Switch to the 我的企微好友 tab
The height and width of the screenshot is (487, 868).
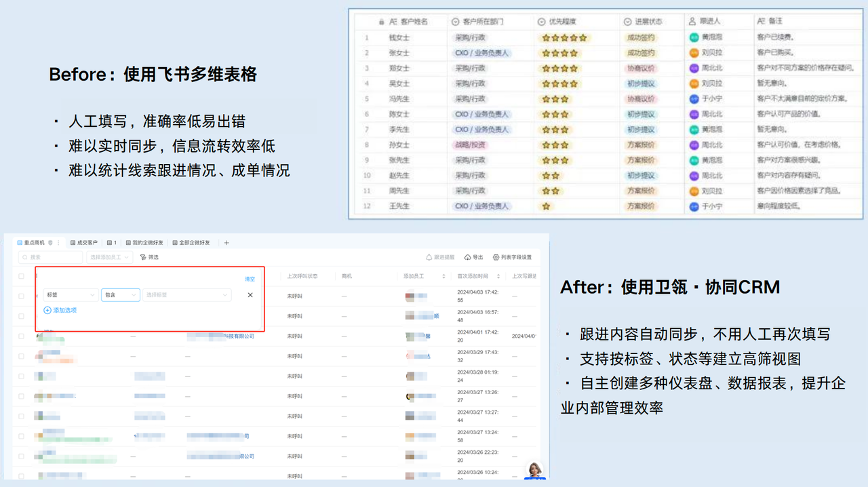click(144, 243)
